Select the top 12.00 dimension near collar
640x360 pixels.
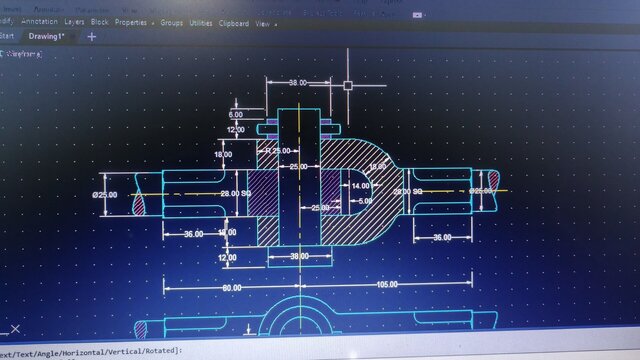pos(236,130)
